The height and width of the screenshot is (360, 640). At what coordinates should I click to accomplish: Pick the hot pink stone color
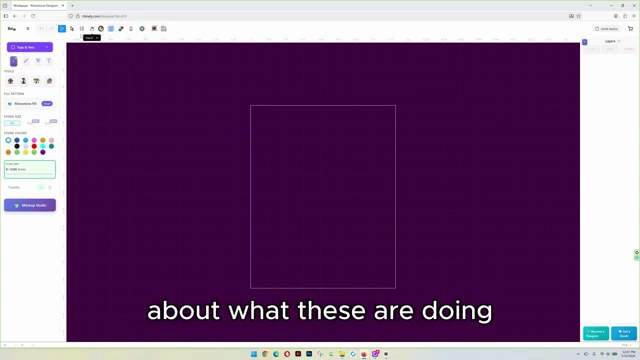pos(34,140)
